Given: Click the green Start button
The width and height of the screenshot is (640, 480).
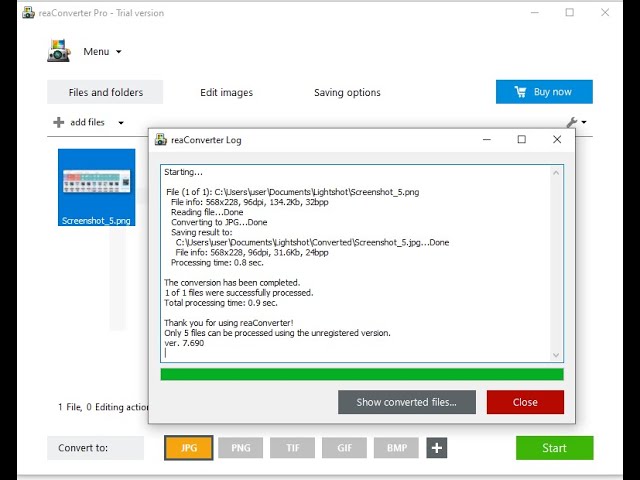Looking at the screenshot, I should point(554,448).
